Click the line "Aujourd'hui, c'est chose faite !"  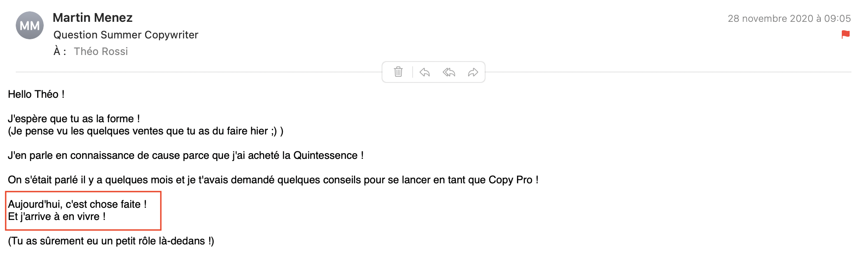click(x=77, y=204)
